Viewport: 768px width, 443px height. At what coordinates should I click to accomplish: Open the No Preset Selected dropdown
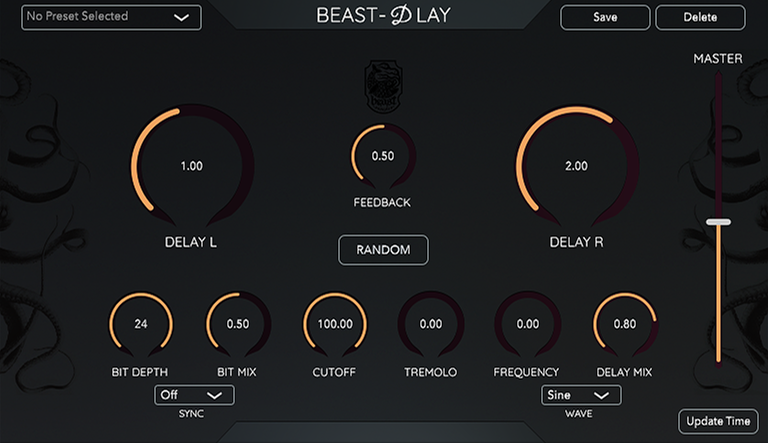[x=111, y=17]
